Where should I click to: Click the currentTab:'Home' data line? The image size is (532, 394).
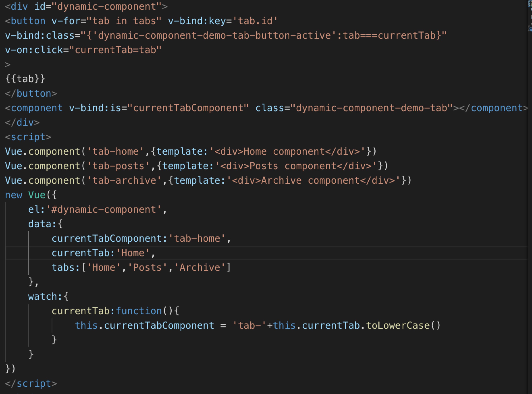pos(104,253)
